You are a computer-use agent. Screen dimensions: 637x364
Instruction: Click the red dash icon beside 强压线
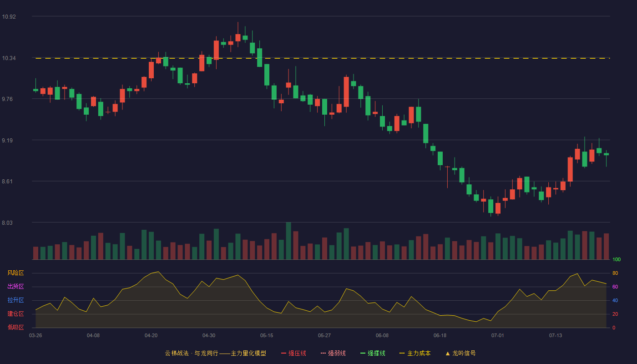(284, 353)
